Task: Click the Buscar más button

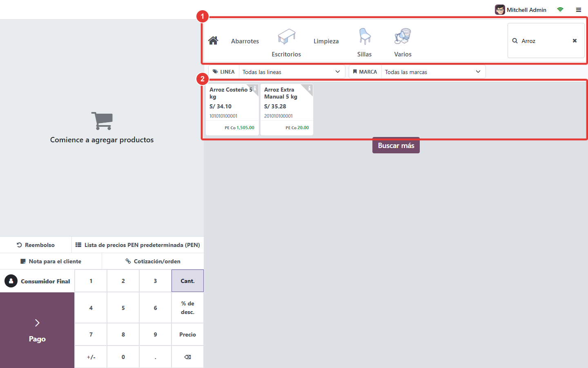Action: (396, 146)
